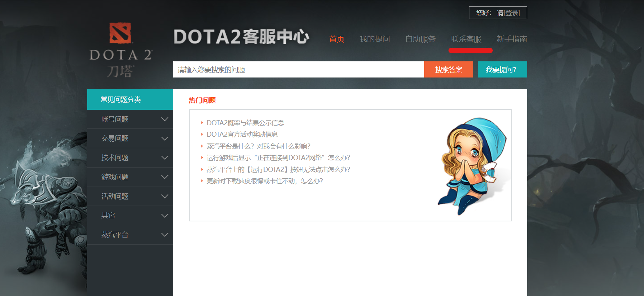The height and width of the screenshot is (296, 644).
Task: Open the 【运行DOTA2】按钮无法点击怎么办 link
Action: (x=278, y=169)
